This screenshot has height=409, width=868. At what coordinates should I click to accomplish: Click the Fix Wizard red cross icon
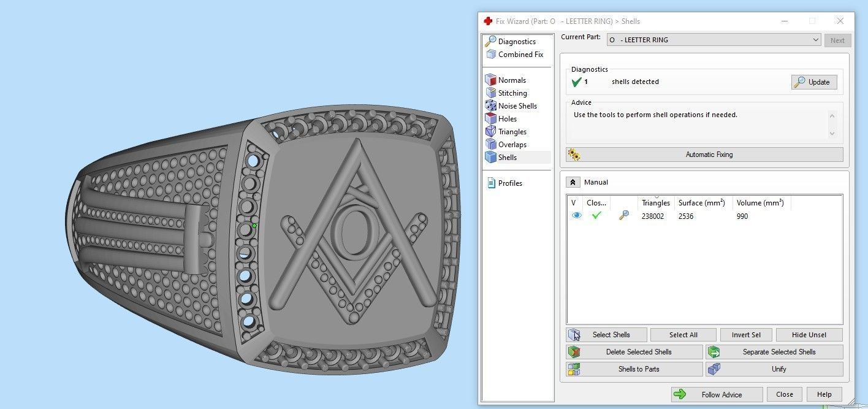(488, 21)
